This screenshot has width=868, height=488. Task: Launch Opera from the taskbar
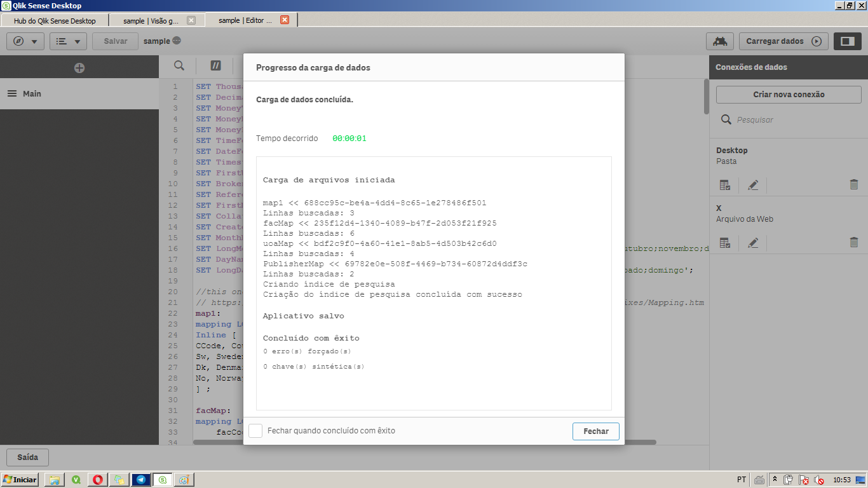pos(98,480)
